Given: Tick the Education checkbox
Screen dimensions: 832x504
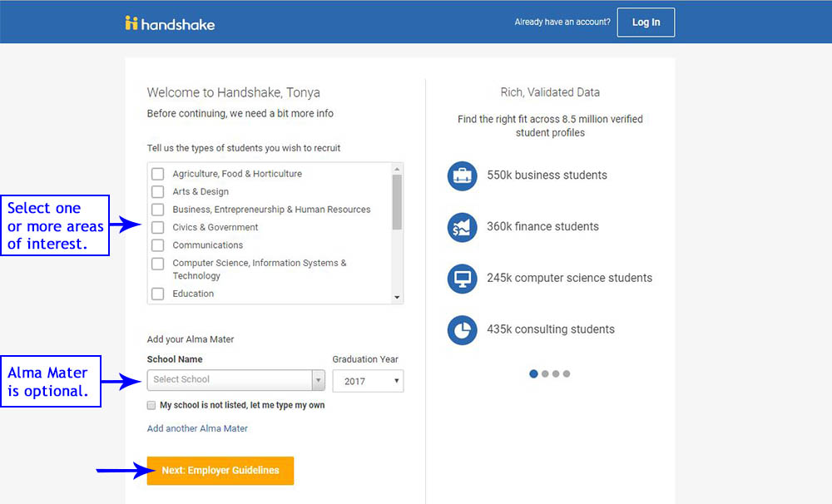Looking at the screenshot, I should coord(157,294).
